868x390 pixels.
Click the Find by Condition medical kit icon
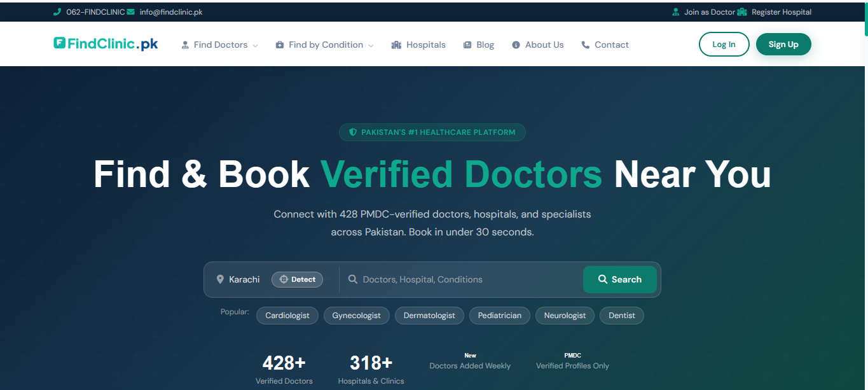(x=280, y=45)
